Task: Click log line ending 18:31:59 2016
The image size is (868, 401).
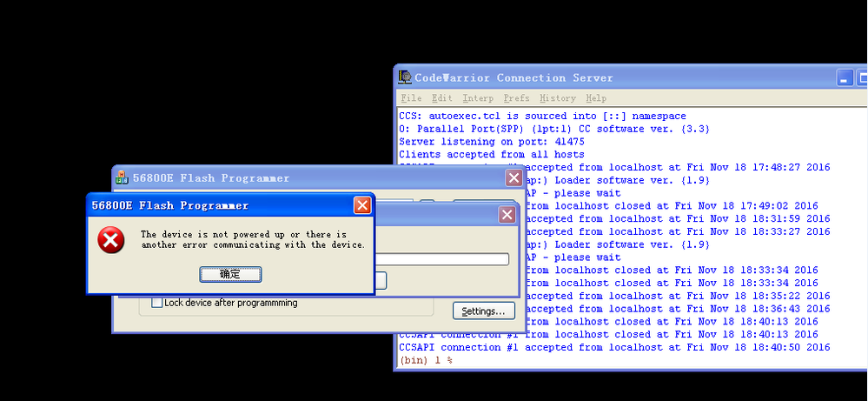Action: (x=678, y=219)
